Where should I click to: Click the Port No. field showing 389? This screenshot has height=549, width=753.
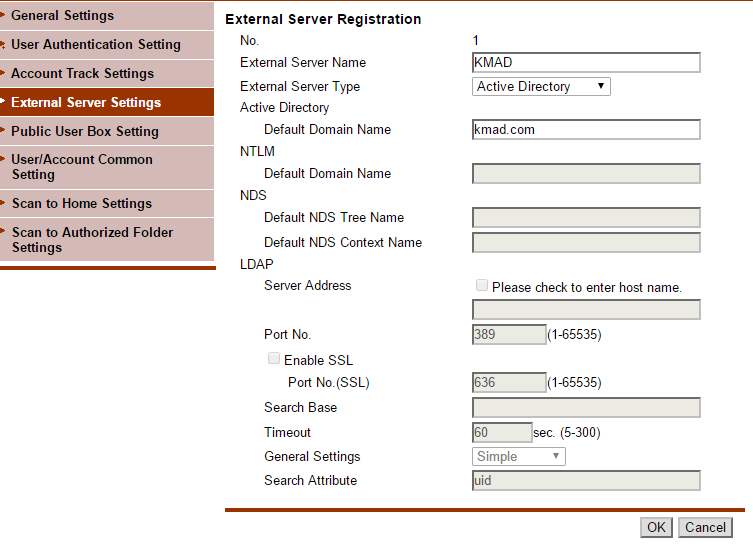(x=509, y=334)
